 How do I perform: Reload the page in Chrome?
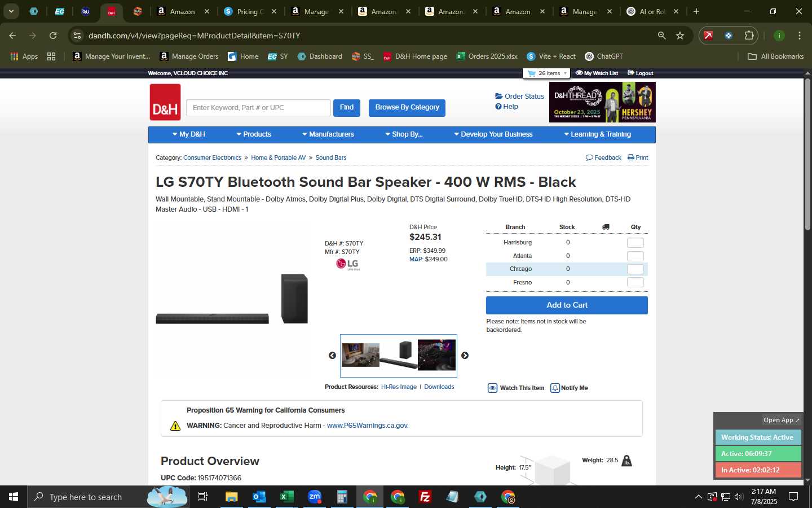pyautogui.click(x=53, y=36)
